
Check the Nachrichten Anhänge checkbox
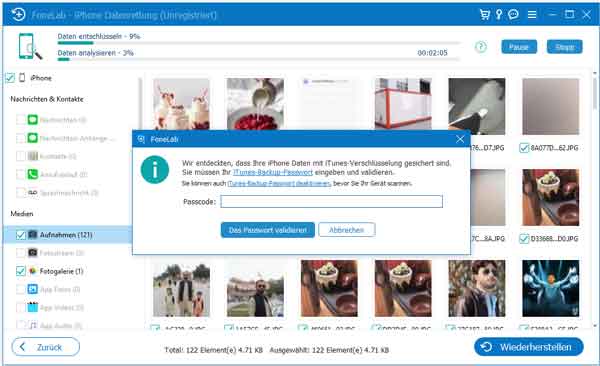21,138
